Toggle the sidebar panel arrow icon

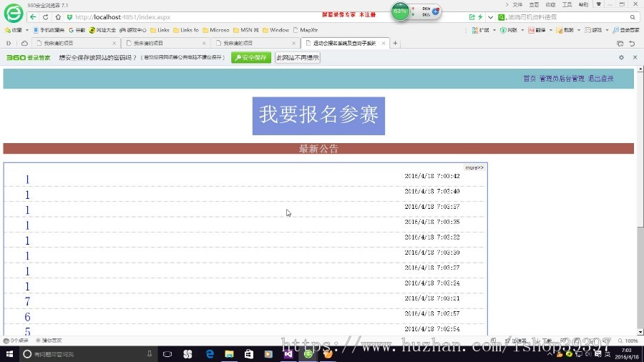pyautogui.click(x=9, y=43)
